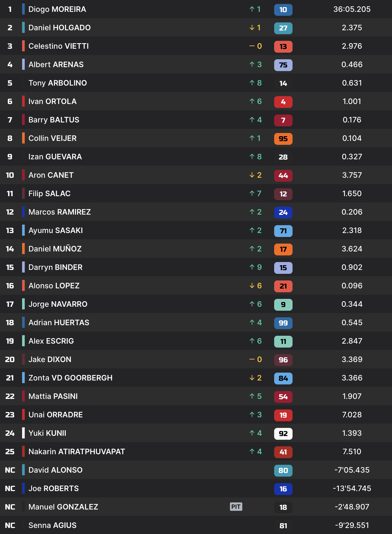The width and height of the screenshot is (392, 534).
Task: Click the green number 9 badge
Action: [283, 305]
